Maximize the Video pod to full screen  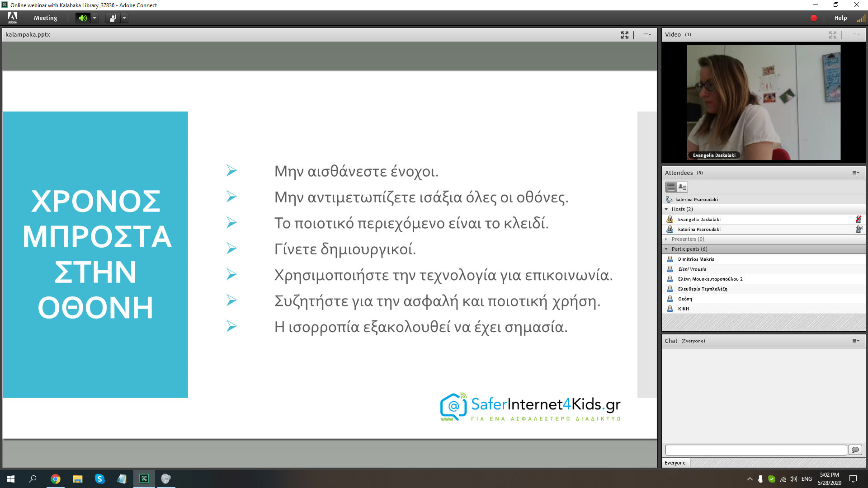(833, 35)
